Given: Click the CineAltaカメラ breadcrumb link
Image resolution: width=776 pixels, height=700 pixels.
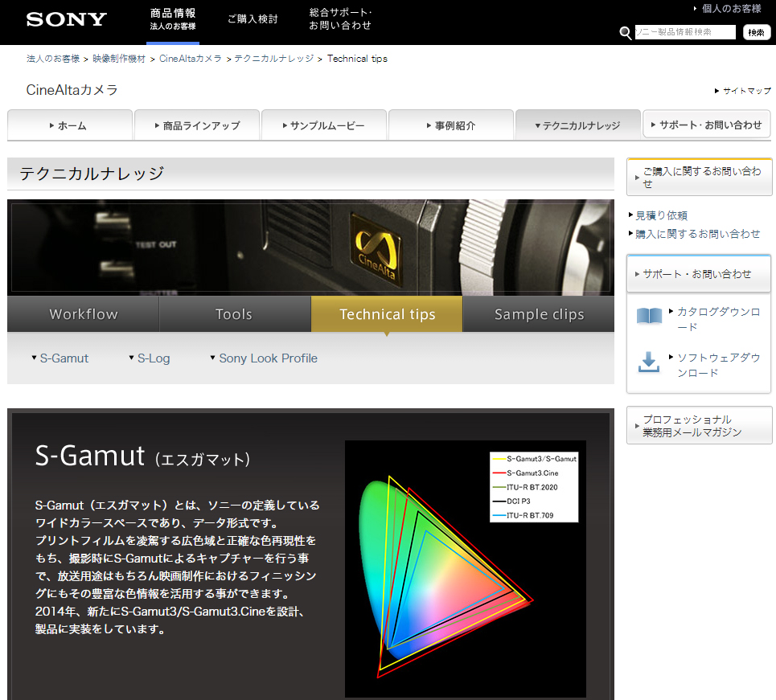Looking at the screenshot, I should pyautogui.click(x=191, y=58).
